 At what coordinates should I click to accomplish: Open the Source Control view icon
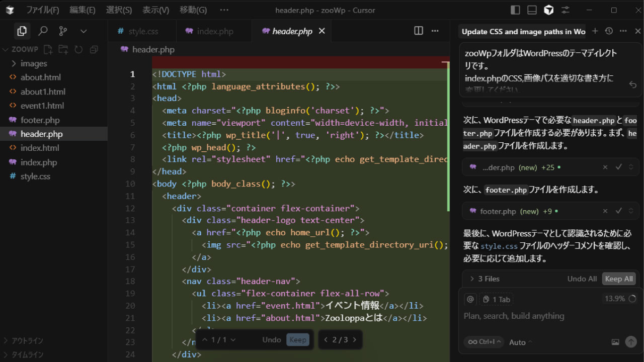tap(63, 31)
